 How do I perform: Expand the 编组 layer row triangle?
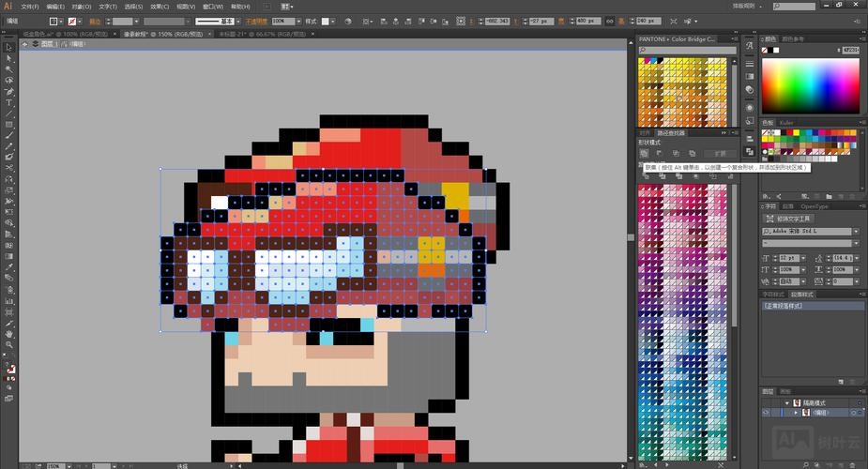click(x=796, y=413)
